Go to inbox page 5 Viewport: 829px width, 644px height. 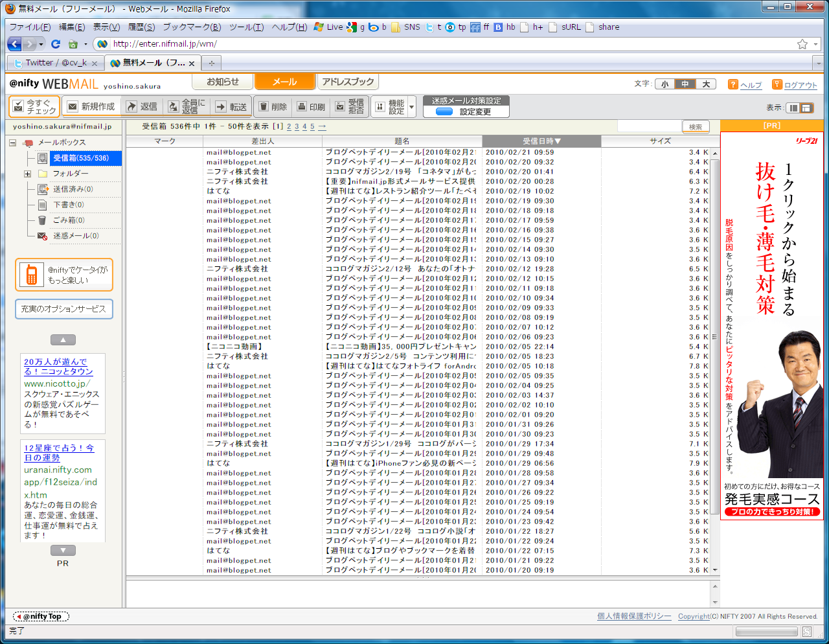[x=312, y=127]
